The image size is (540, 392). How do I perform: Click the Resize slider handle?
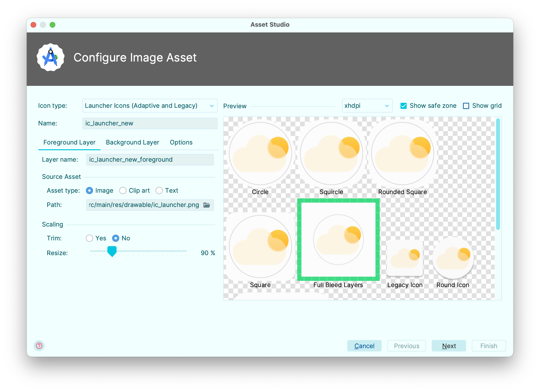click(x=112, y=251)
